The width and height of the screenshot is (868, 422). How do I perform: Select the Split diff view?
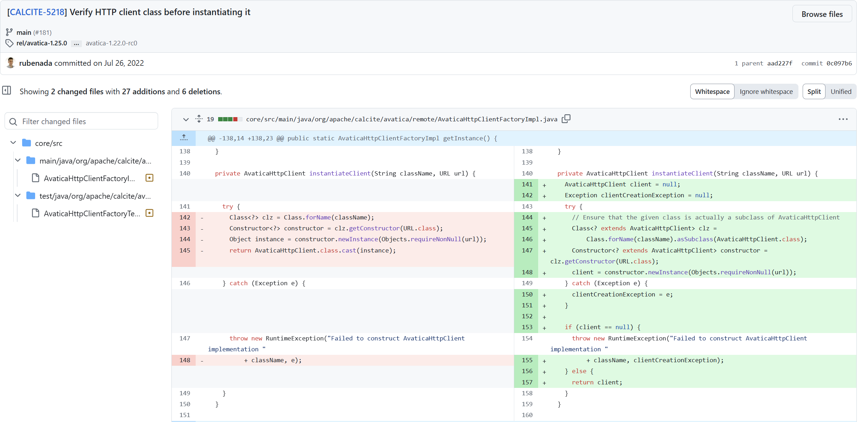point(814,91)
